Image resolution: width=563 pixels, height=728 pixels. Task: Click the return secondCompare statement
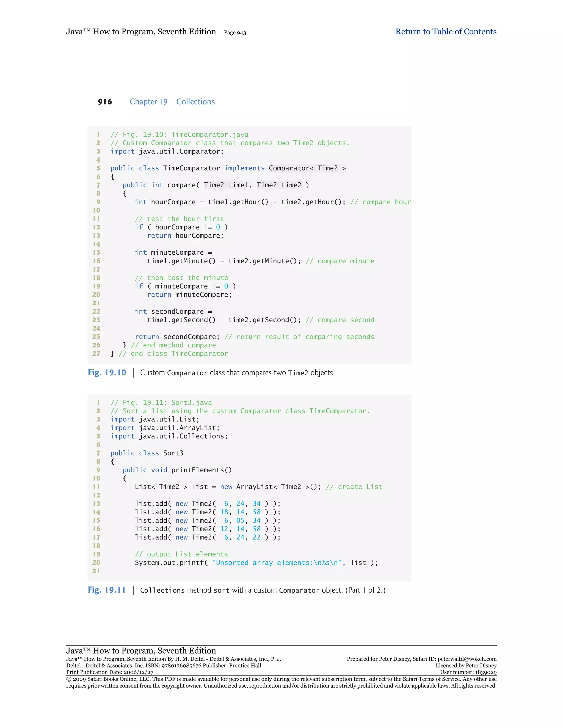[x=177, y=337]
